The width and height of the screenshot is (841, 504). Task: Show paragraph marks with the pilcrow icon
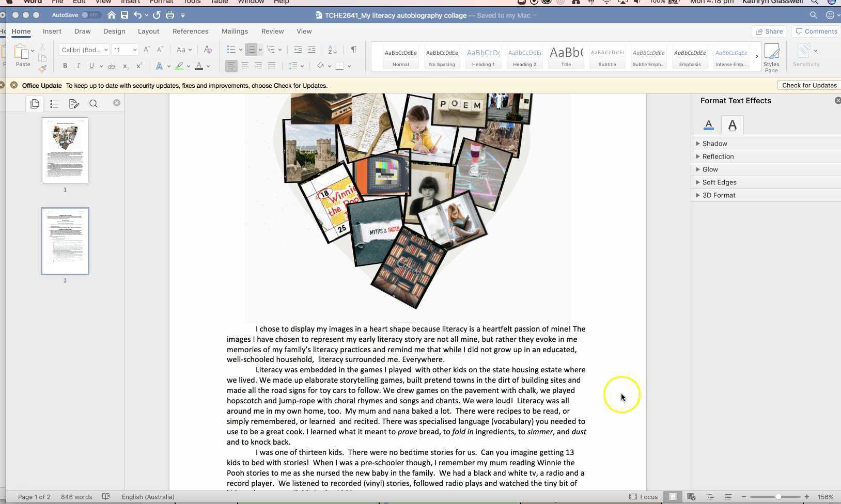pos(353,50)
